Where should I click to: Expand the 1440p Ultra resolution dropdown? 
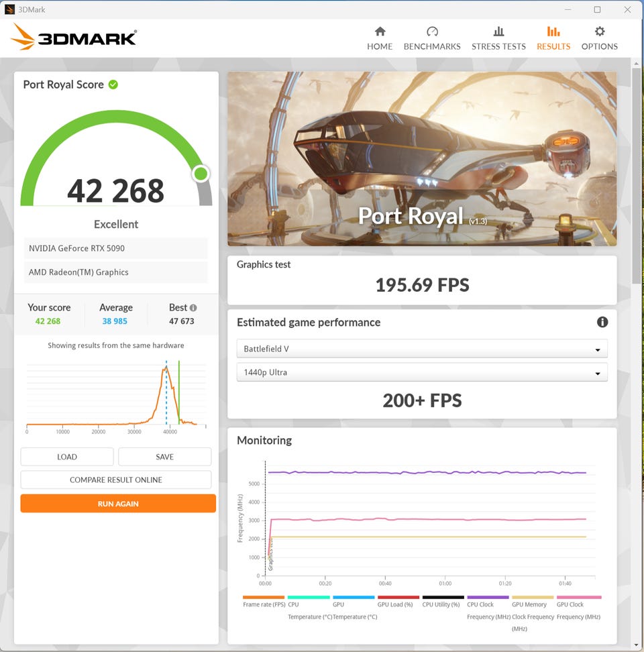(x=421, y=372)
